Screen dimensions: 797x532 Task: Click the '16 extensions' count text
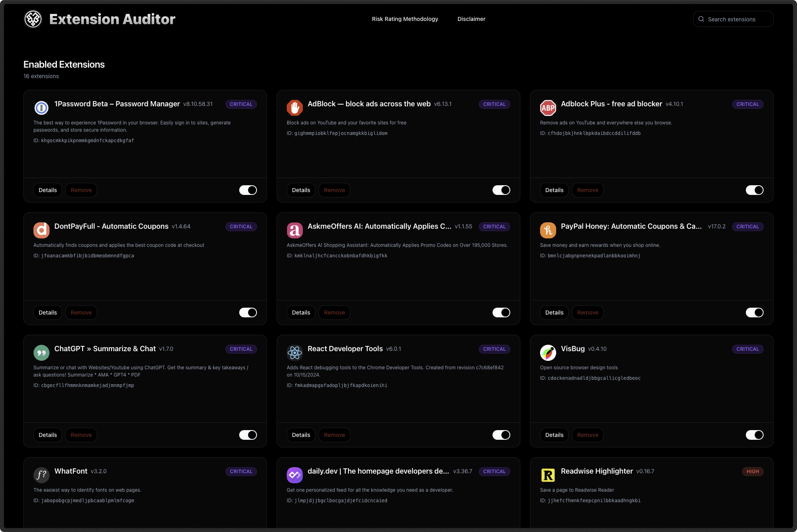[x=41, y=76]
